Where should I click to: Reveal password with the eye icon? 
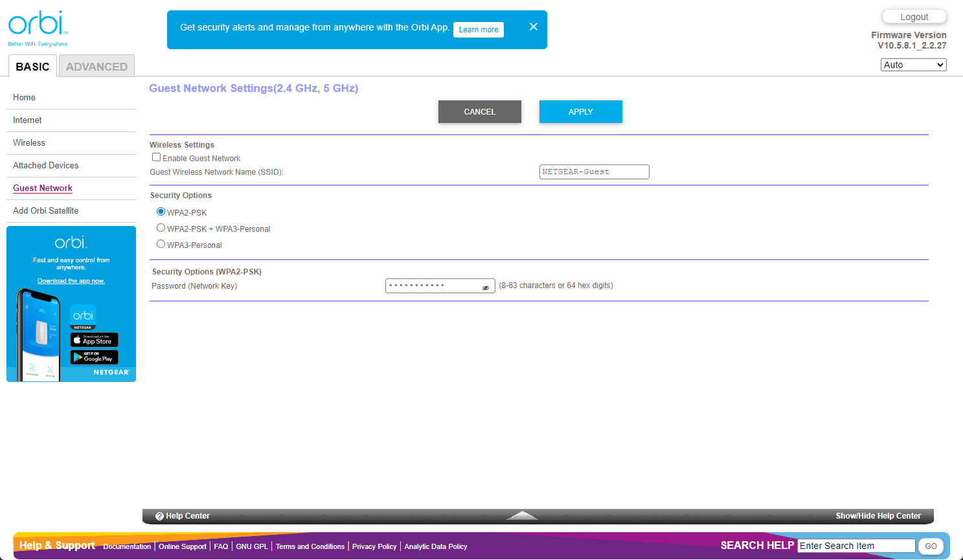(486, 287)
